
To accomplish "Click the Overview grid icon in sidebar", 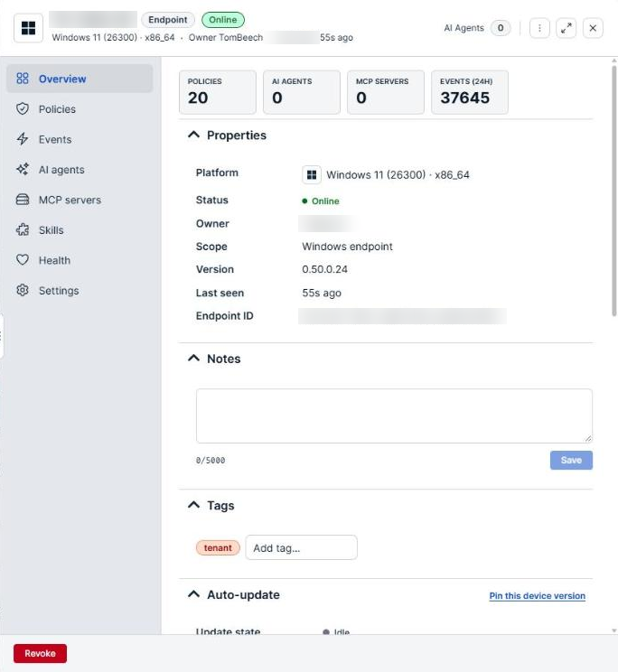I will (23, 79).
